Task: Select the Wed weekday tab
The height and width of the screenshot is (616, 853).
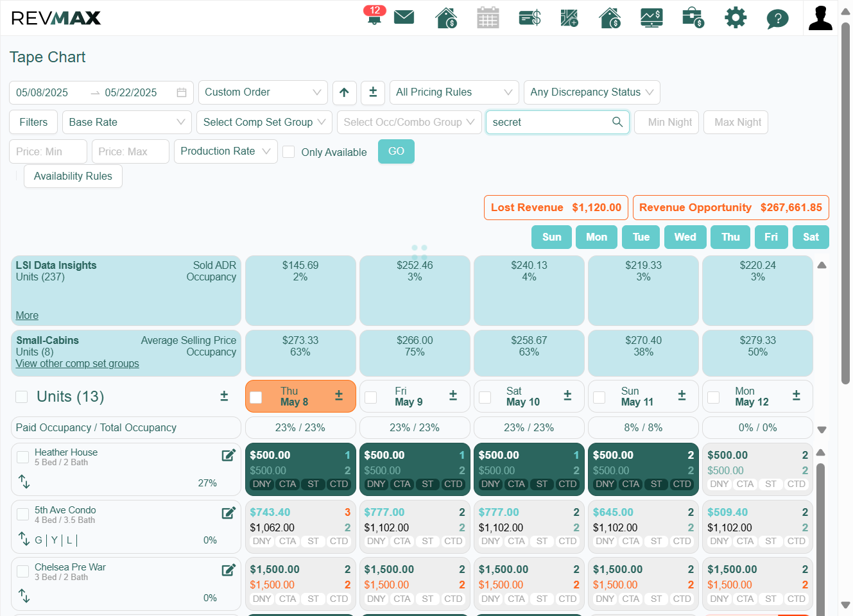Action: [685, 237]
